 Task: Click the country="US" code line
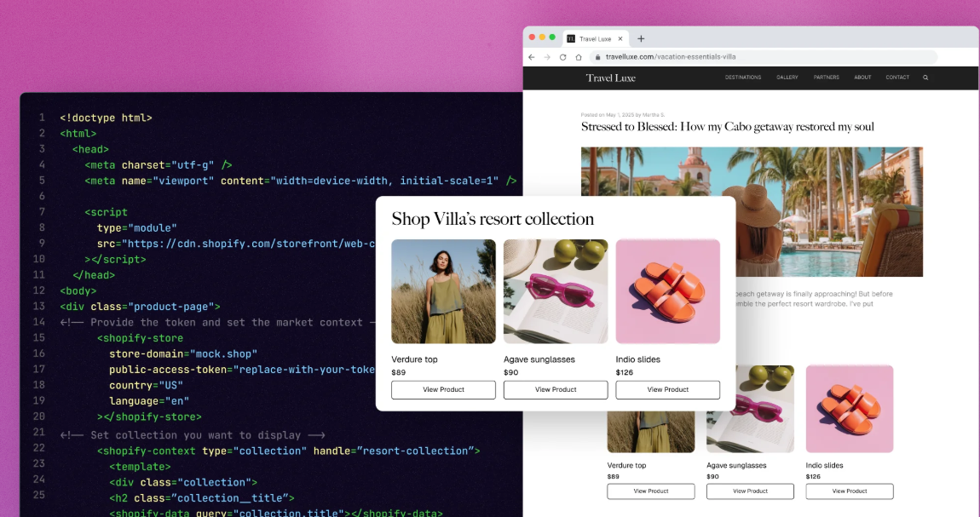tap(147, 386)
